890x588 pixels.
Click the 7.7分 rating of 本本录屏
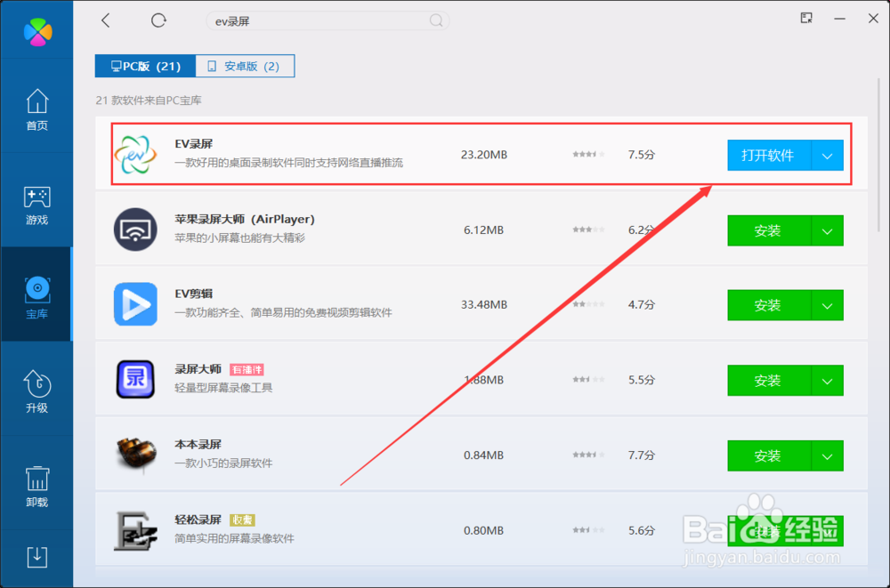(x=642, y=455)
